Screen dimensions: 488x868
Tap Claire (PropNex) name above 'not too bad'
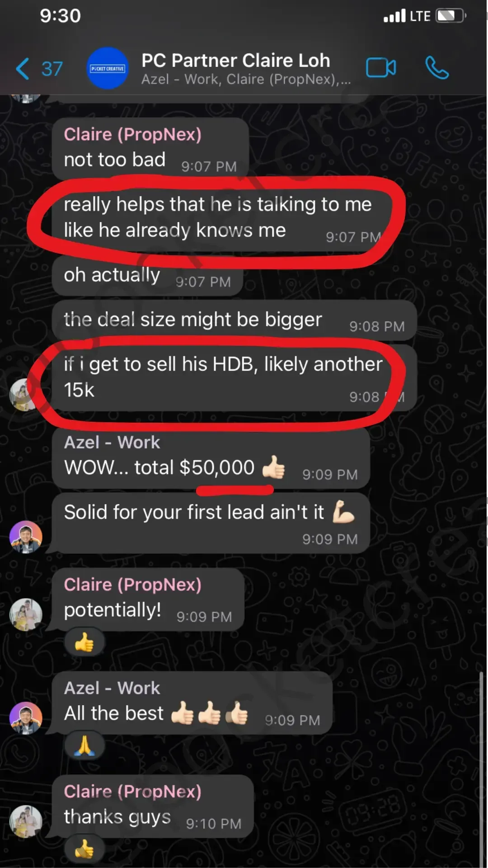click(x=132, y=134)
